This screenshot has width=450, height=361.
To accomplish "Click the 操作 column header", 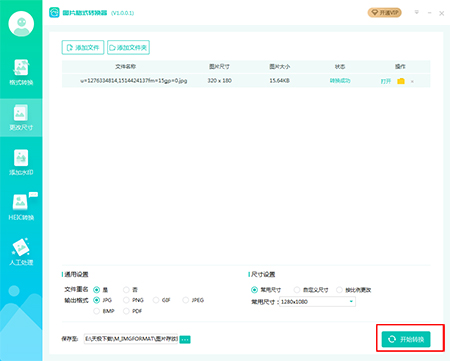I will (x=400, y=67).
